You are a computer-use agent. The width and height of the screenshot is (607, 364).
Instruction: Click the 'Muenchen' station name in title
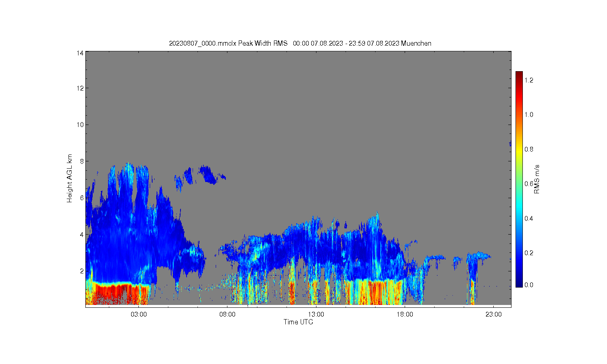pos(416,43)
